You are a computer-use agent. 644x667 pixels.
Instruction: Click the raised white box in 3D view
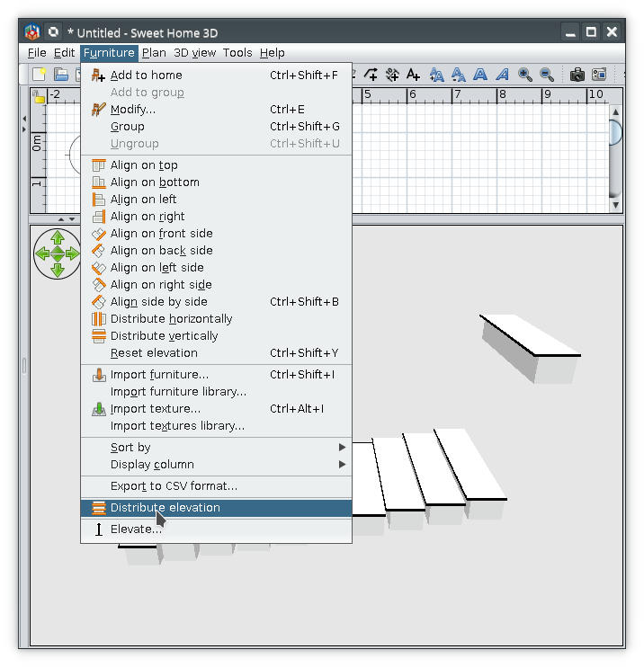click(x=530, y=348)
